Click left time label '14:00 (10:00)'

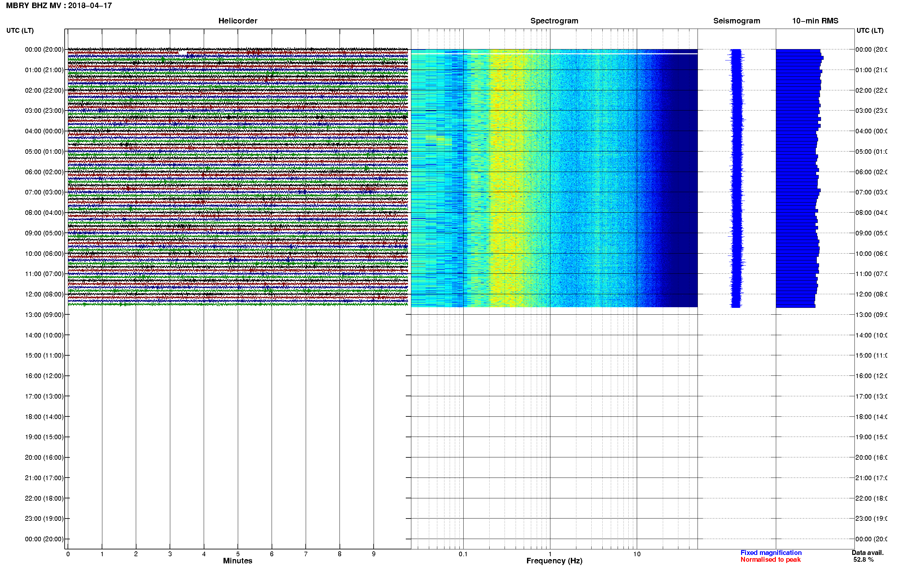click(44, 335)
